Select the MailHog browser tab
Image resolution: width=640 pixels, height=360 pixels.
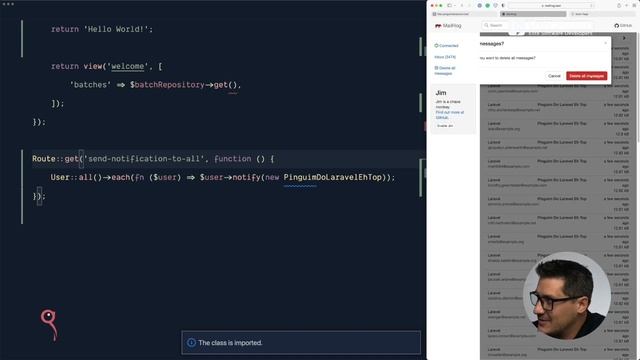(533, 14)
